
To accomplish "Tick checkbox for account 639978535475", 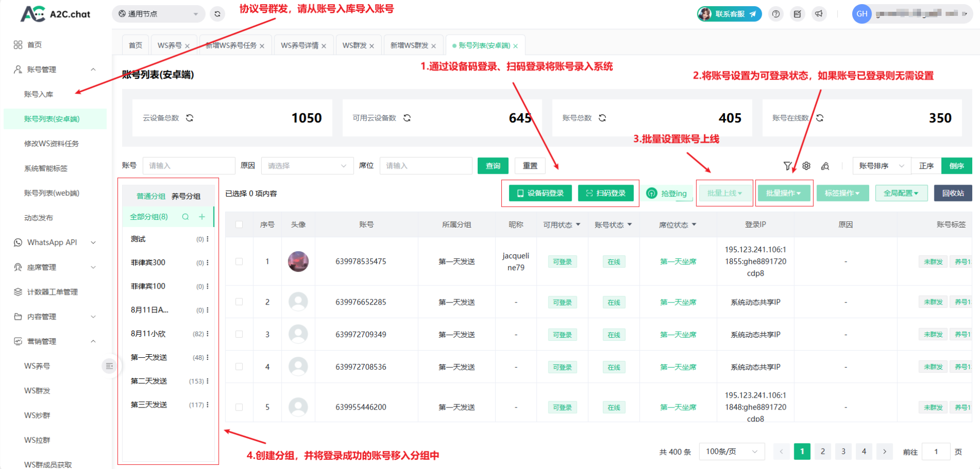I will pyautogui.click(x=239, y=261).
